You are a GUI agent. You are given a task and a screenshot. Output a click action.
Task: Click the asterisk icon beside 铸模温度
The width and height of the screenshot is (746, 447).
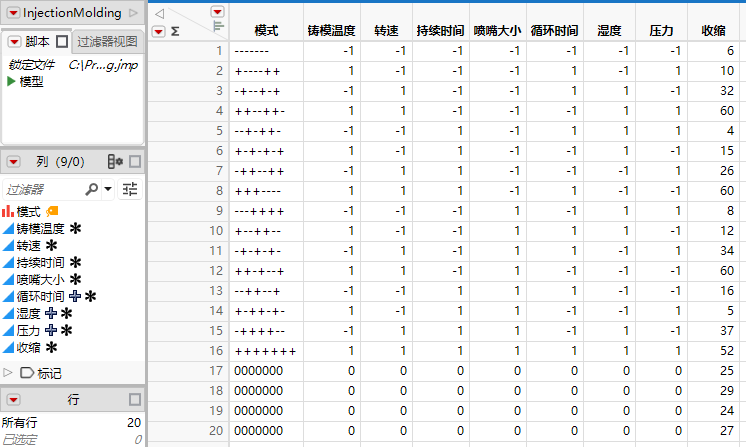[x=75, y=228]
